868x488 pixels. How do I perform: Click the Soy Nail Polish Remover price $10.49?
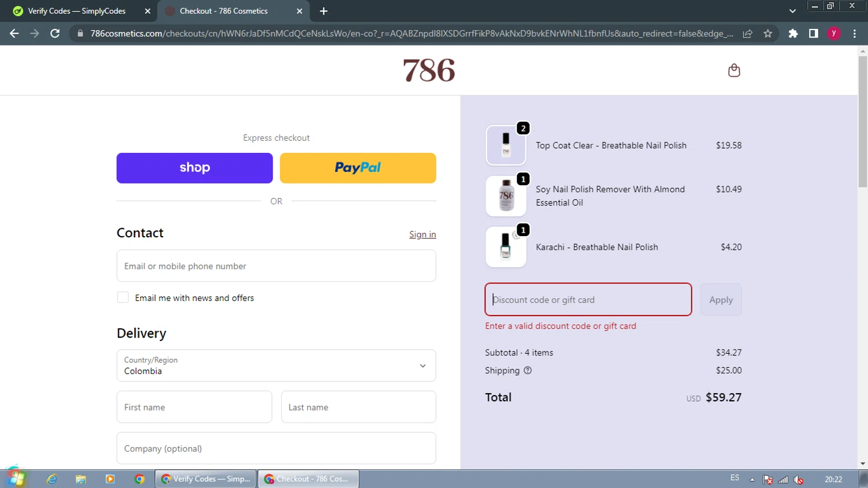[x=729, y=189]
